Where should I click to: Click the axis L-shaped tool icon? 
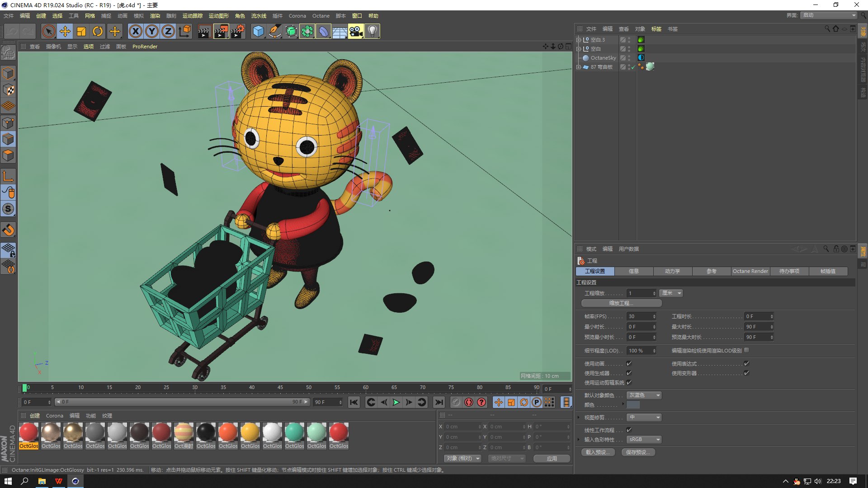coord(9,175)
